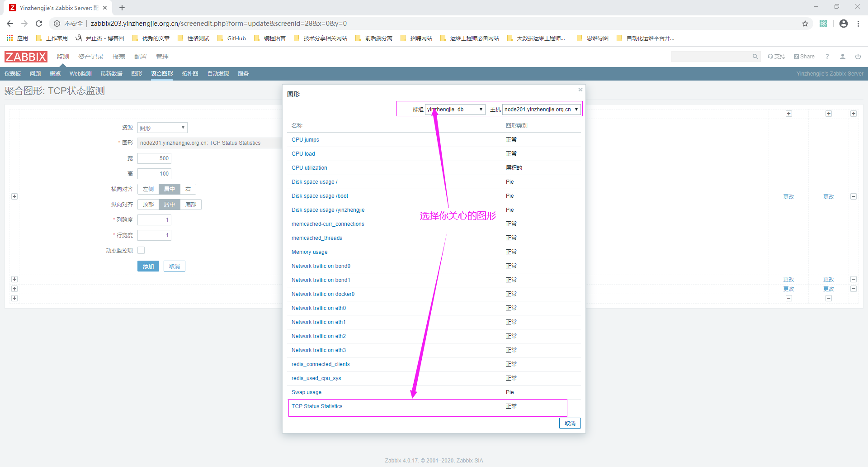Select Memory usage graph
Image resolution: width=868 pixels, height=467 pixels.
point(310,252)
